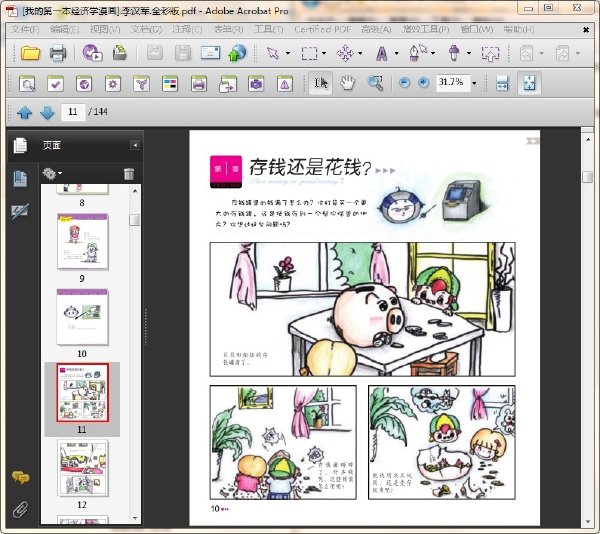Click the document vertical scrollbar handle
Viewport: 600px width, 534px height.
tap(588, 177)
